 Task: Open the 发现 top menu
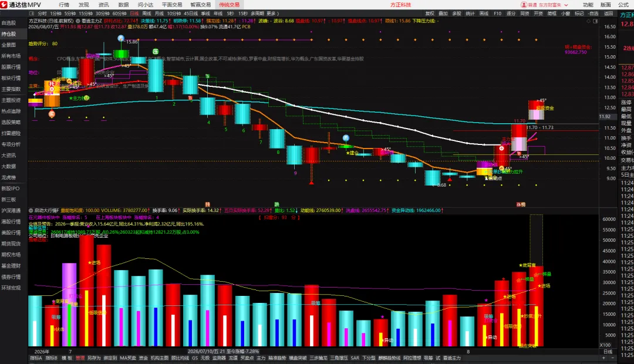click(84, 5)
